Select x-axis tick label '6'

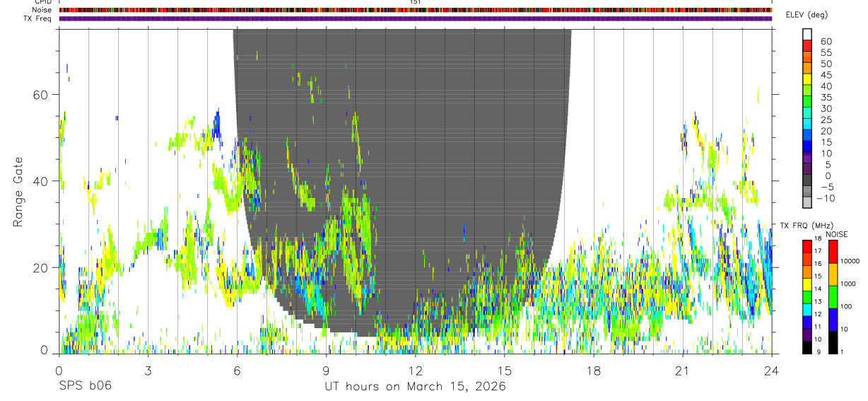237,371
